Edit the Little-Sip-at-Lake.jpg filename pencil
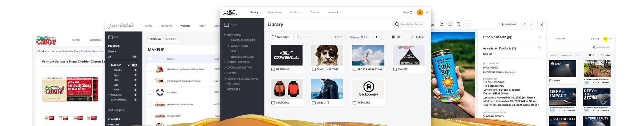644x126 pixels. click(x=540, y=37)
